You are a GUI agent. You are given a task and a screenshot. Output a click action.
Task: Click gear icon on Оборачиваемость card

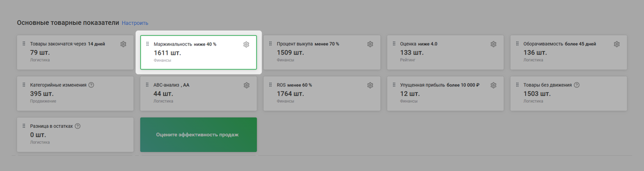click(617, 44)
